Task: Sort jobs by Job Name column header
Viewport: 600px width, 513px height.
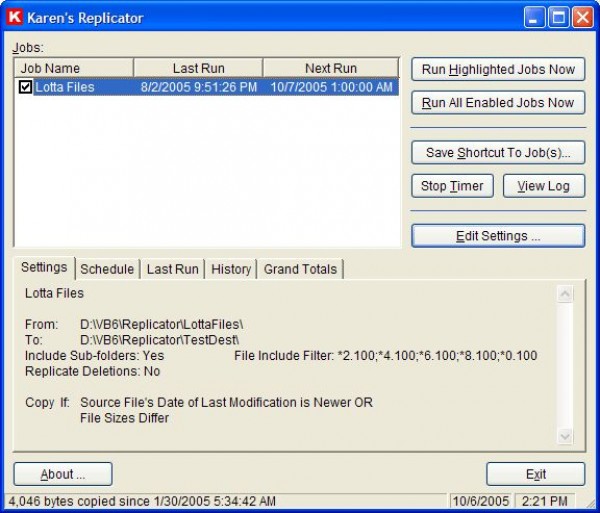Action: click(73, 68)
